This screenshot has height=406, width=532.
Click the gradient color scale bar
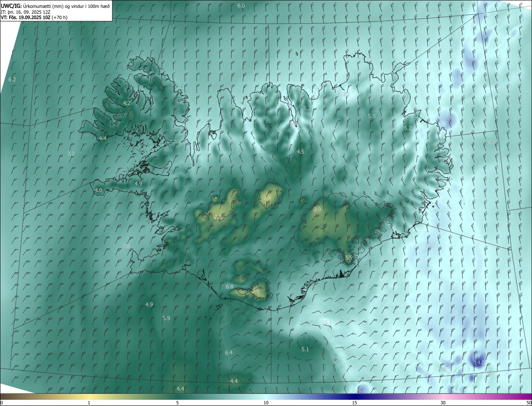[x=266, y=396]
